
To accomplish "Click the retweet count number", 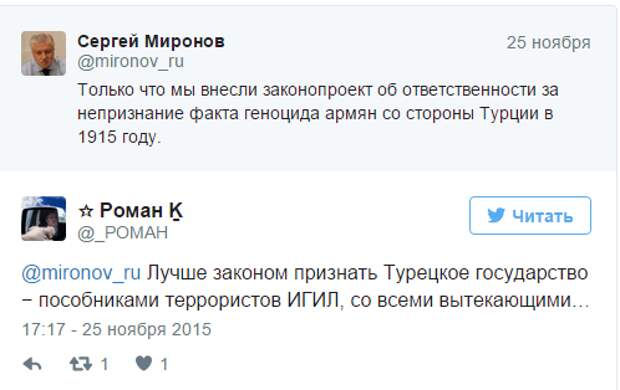I will point(104,364).
